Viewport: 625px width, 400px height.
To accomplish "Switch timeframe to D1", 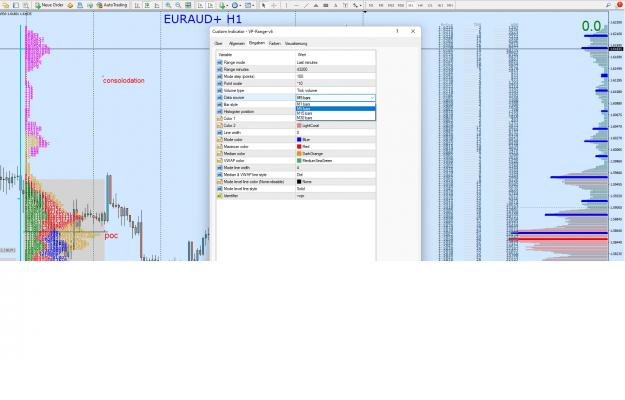I will 430,5.
